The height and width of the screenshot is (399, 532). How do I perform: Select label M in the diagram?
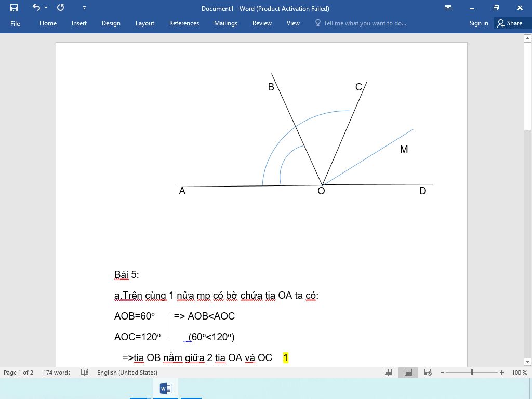[x=404, y=149]
